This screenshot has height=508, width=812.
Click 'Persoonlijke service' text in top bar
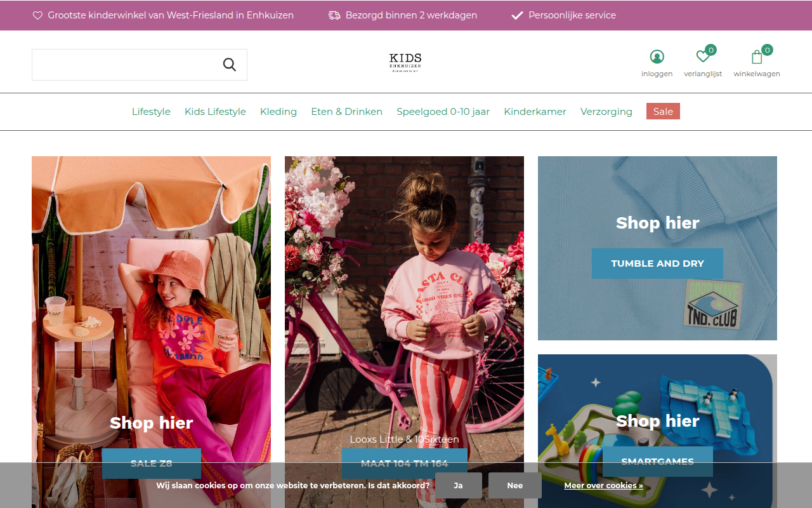tap(572, 15)
